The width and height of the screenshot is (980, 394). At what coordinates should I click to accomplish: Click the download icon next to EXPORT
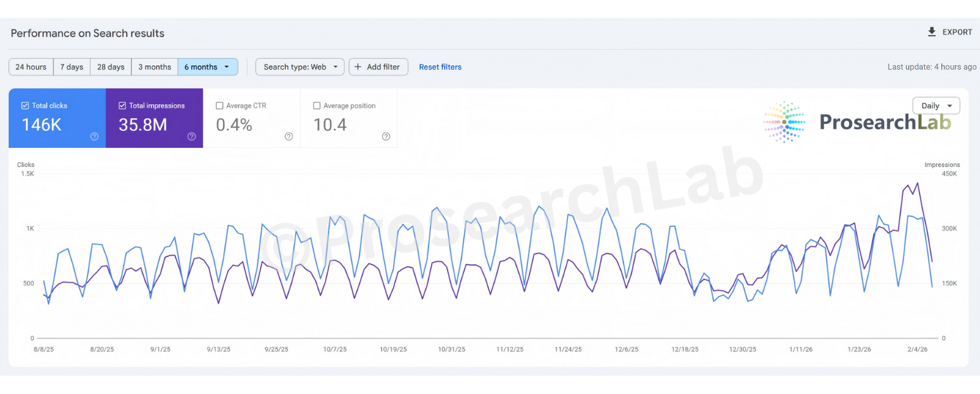coord(931,32)
